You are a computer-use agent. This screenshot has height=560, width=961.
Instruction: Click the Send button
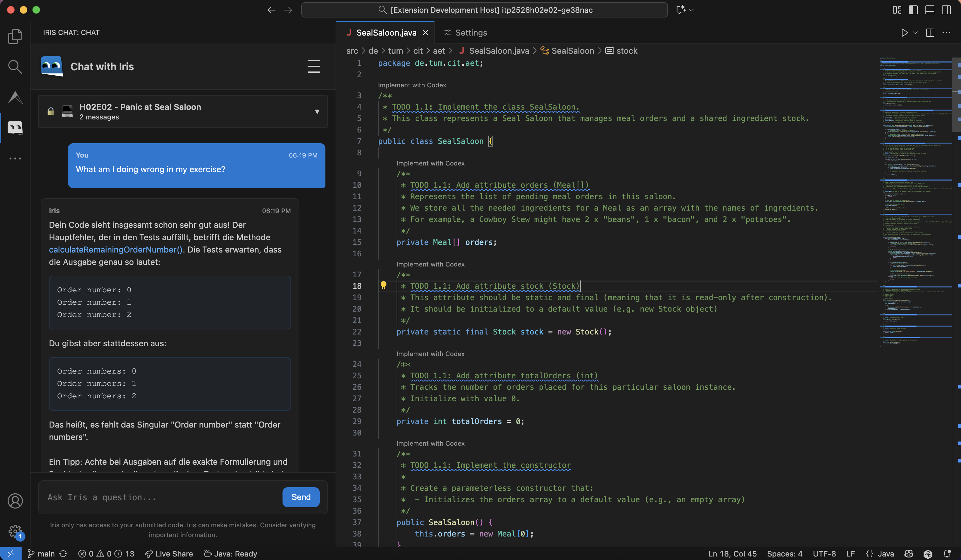click(301, 497)
